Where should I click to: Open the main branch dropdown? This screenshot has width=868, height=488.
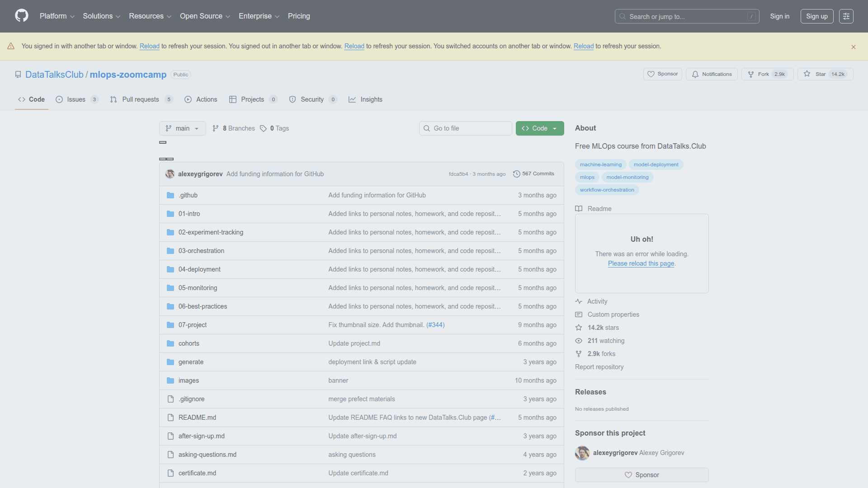[182, 128]
